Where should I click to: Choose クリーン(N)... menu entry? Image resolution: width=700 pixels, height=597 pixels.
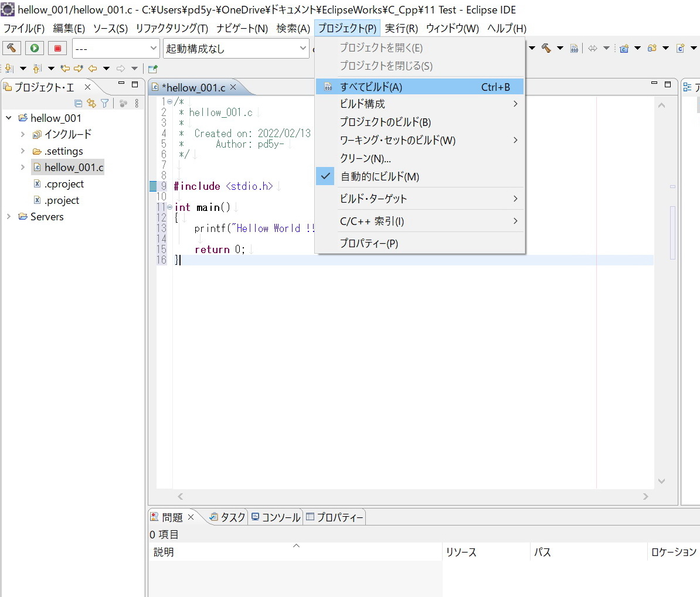tap(420, 158)
